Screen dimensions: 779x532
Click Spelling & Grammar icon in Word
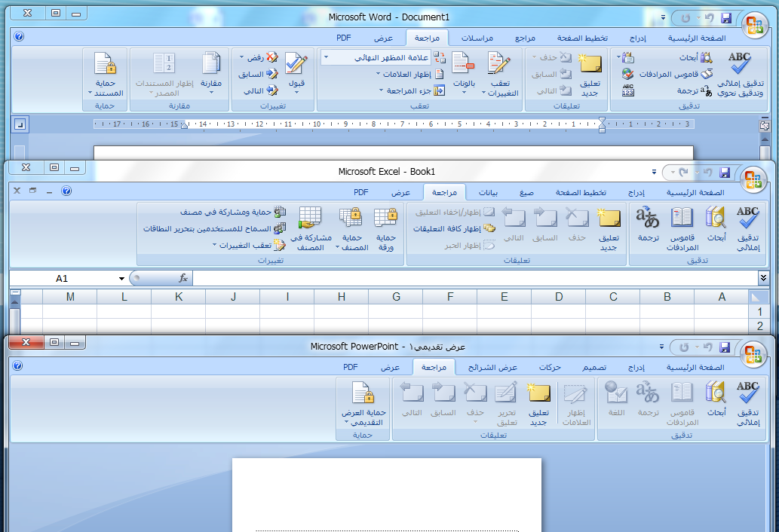click(x=741, y=63)
